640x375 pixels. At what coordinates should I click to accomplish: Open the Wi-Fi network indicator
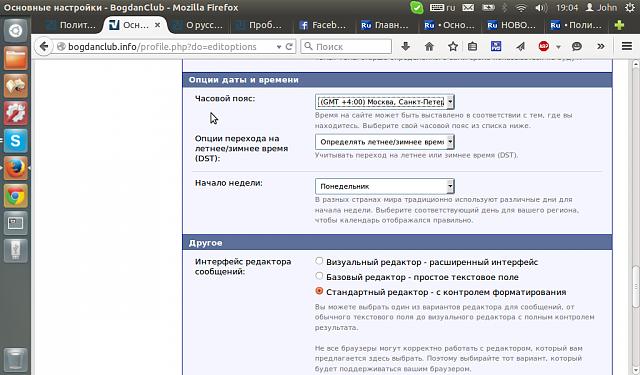521,7
